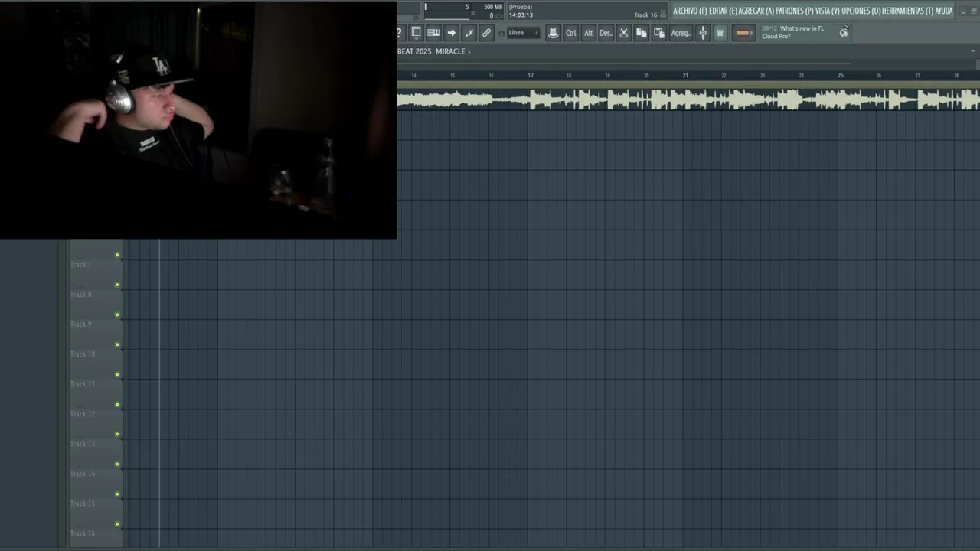Click the scissors cut icon
Image resolution: width=980 pixels, height=551 pixels.
pyautogui.click(x=623, y=32)
